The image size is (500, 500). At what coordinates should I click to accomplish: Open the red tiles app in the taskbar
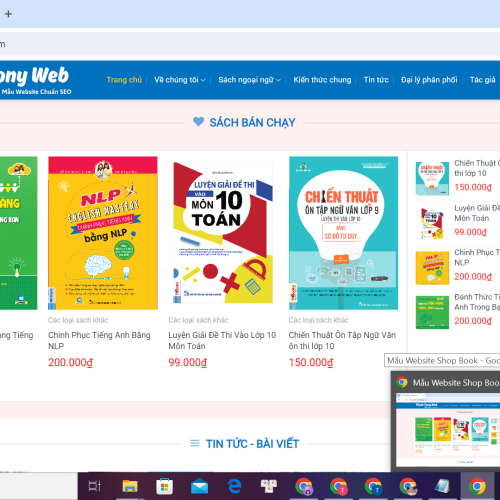[269, 486]
